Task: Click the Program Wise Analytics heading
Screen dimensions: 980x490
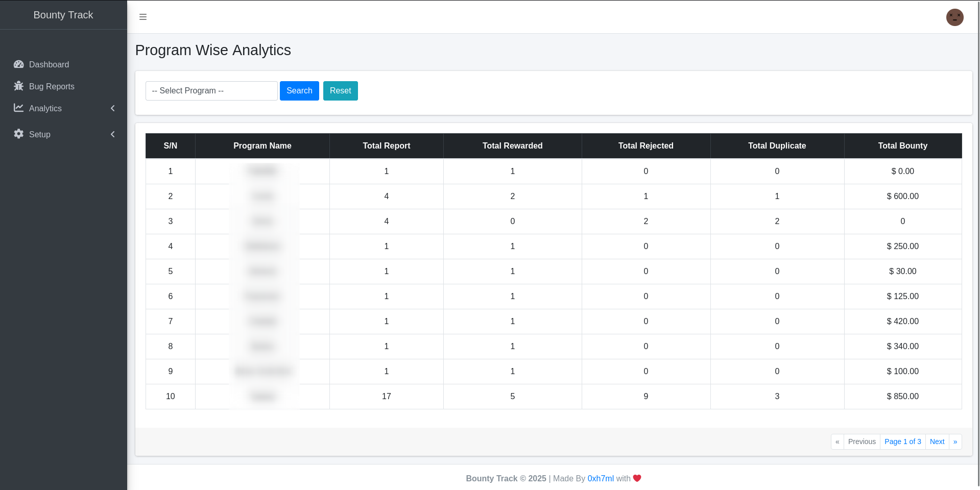Action: 213,50
